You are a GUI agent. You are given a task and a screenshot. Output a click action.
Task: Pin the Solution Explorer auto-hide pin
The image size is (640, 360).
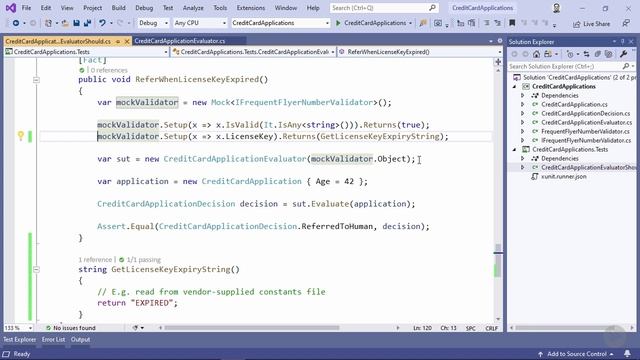[x=623, y=42]
